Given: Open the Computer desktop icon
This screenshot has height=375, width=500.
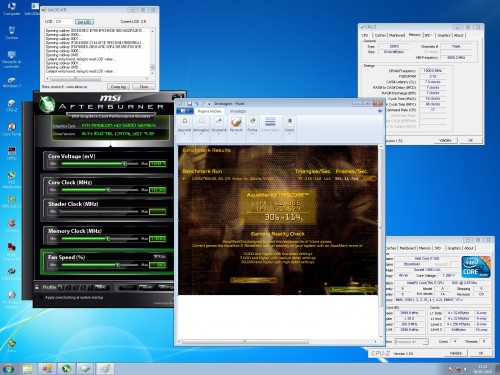Looking at the screenshot, I should (11, 8).
